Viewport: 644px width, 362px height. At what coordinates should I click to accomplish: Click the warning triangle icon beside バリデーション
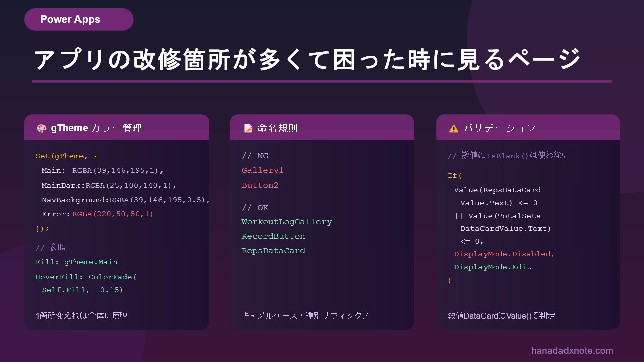pyautogui.click(x=454, y=128)
